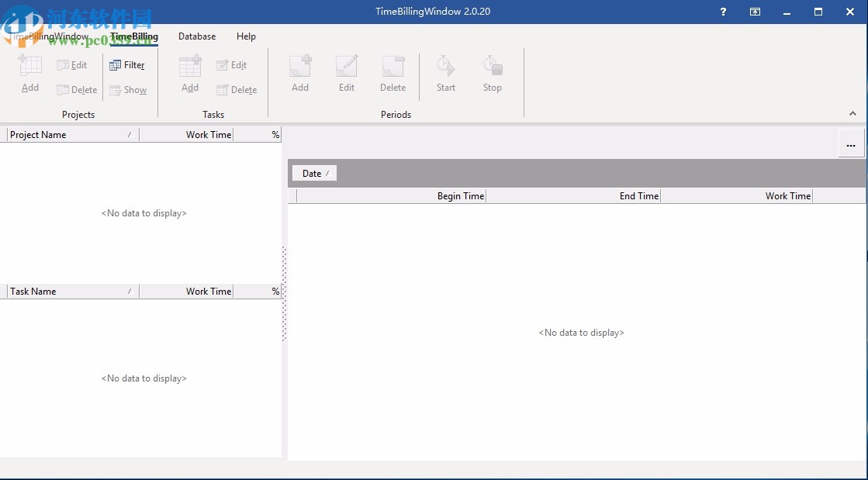
Task: Open the Help menu tab
Action: click(246, 36)
